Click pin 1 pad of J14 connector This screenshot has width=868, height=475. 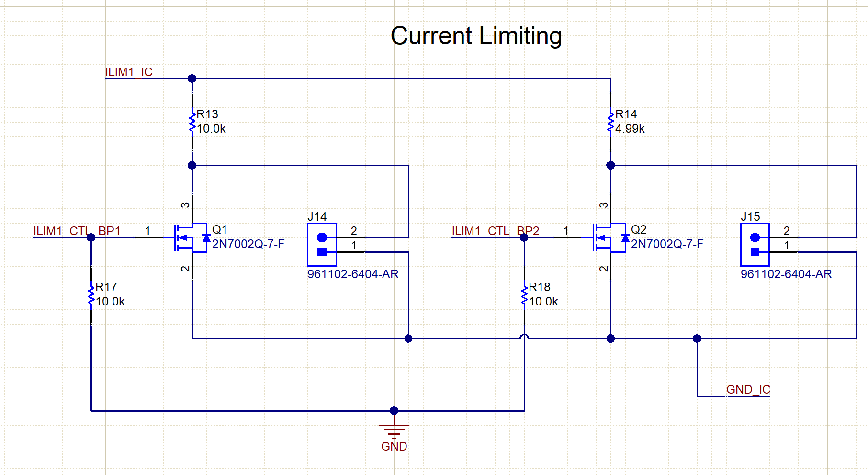tap(322, 251)
